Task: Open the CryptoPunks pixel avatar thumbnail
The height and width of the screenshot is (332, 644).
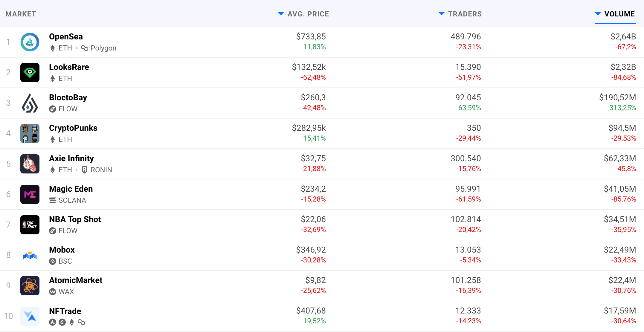Action: [x=30, y=133]
